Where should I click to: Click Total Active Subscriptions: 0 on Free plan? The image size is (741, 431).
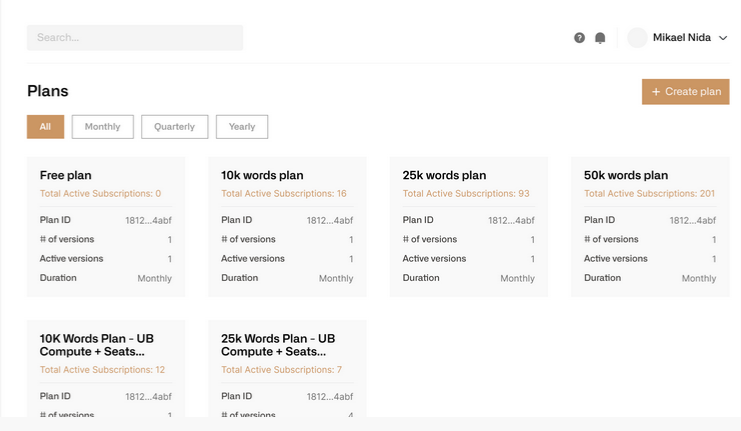click(x=100, y=193)
